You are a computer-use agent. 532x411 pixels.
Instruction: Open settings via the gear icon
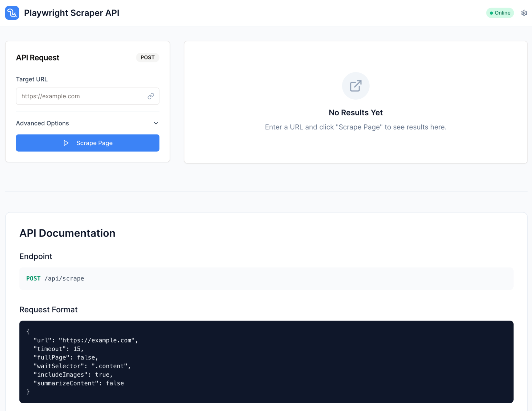[524, 13]
